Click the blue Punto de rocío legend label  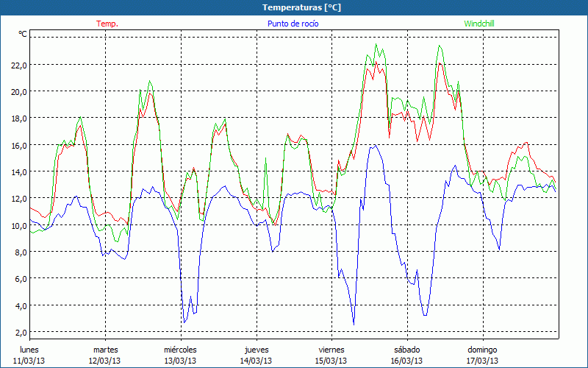click(293, 24)
